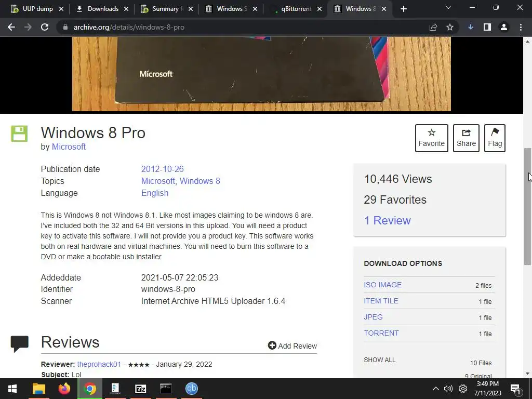
Task: Click the green floppy software icon
Action: click(x=19, y=134)
